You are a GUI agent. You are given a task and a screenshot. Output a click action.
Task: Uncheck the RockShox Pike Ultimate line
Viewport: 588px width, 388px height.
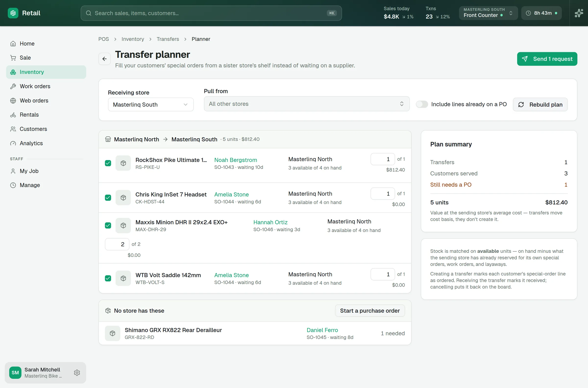click(108, 163)
